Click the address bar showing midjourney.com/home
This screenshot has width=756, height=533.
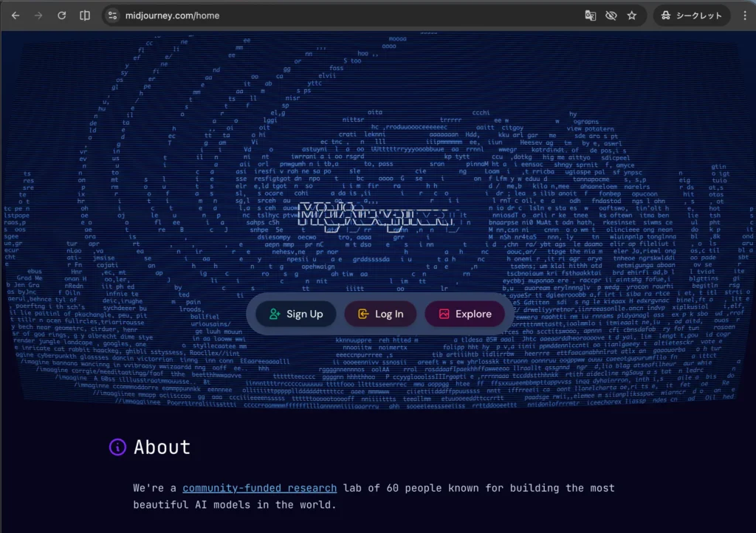point(374,16)
